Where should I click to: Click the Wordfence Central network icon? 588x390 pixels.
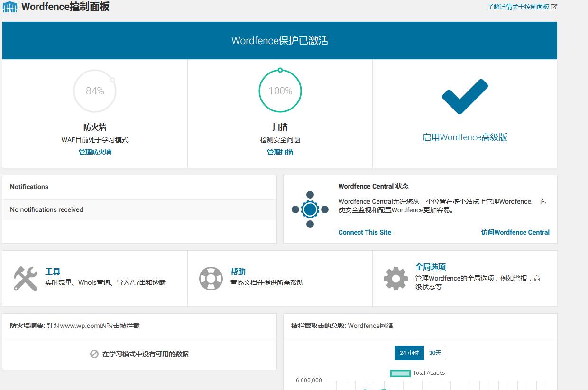tap(310, 209)
